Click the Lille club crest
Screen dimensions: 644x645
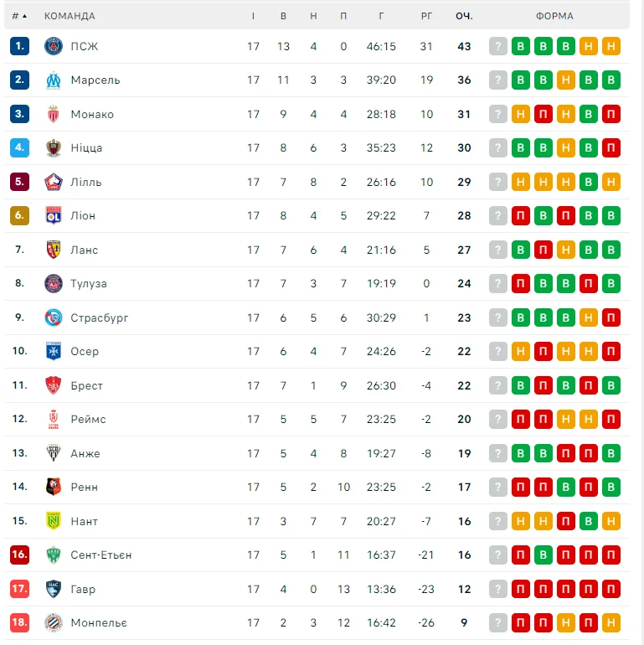pos(54,182)
